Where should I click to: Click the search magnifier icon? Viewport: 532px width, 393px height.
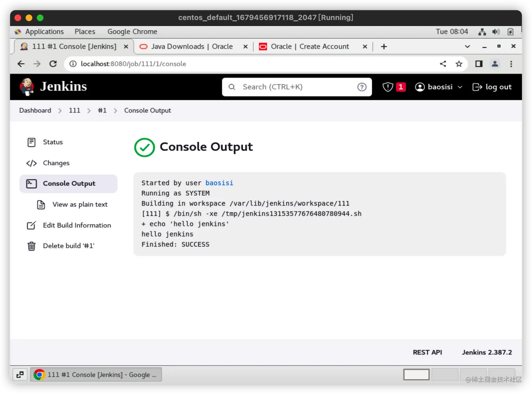point(232,87)
